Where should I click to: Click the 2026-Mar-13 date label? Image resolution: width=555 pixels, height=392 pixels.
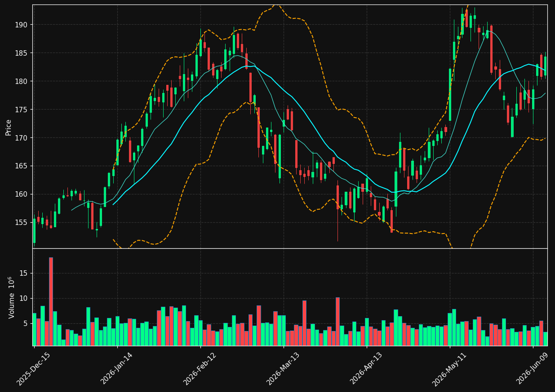coord(283,369)
